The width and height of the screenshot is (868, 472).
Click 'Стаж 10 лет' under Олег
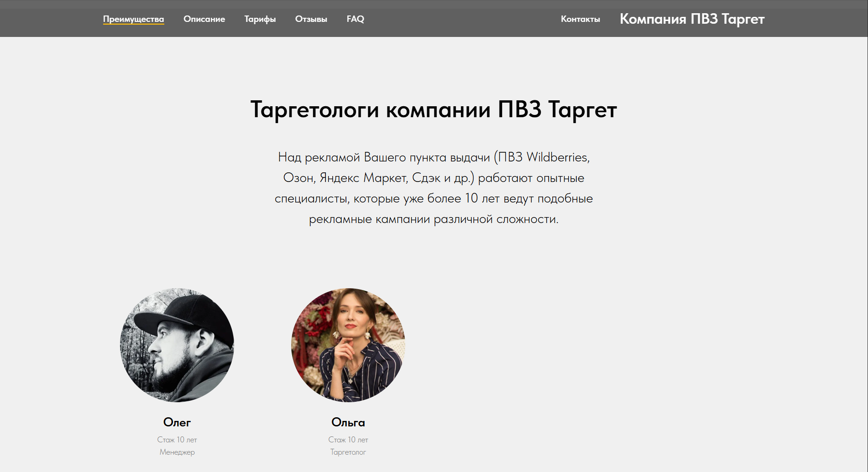click(x=177, y=440)
